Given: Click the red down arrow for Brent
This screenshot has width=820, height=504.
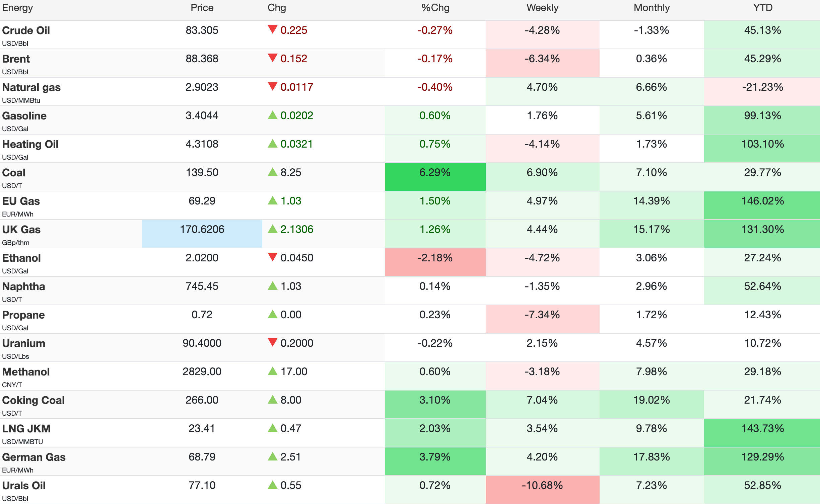Looking at the screenshot, I should tap(273, 58).
